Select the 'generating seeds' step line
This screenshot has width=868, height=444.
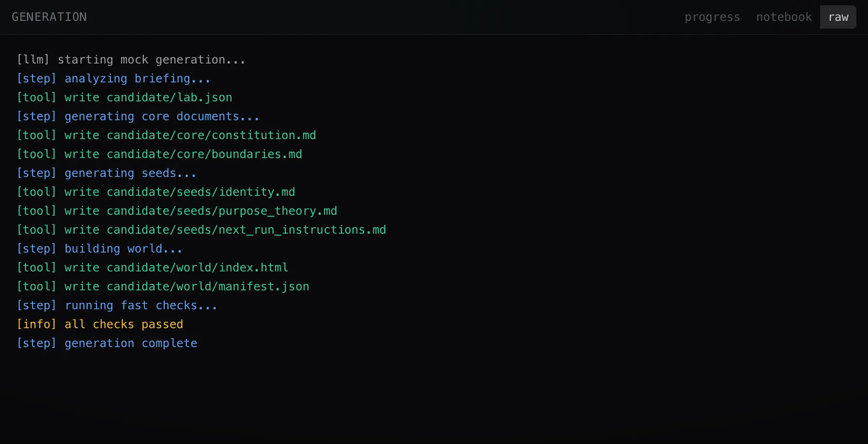coord(107,173)
